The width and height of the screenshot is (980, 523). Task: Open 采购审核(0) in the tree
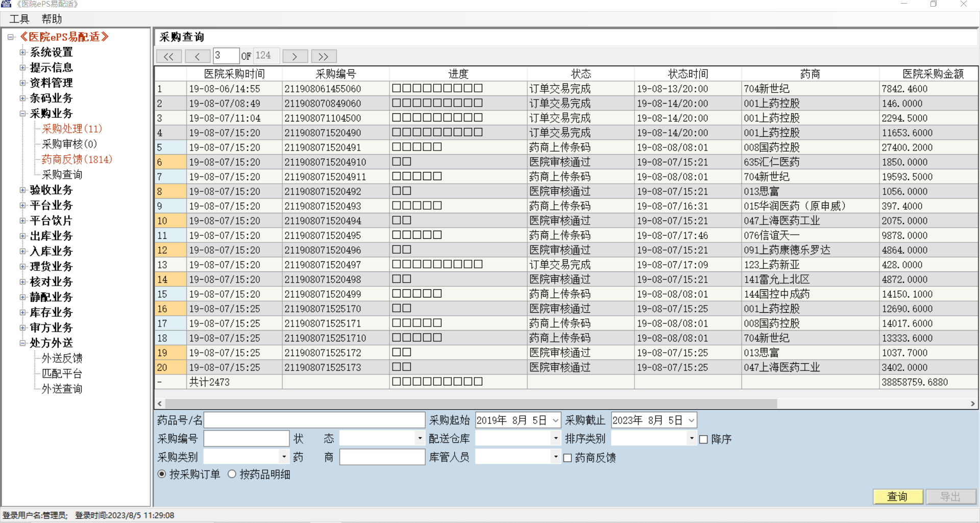tap(69, 144)
